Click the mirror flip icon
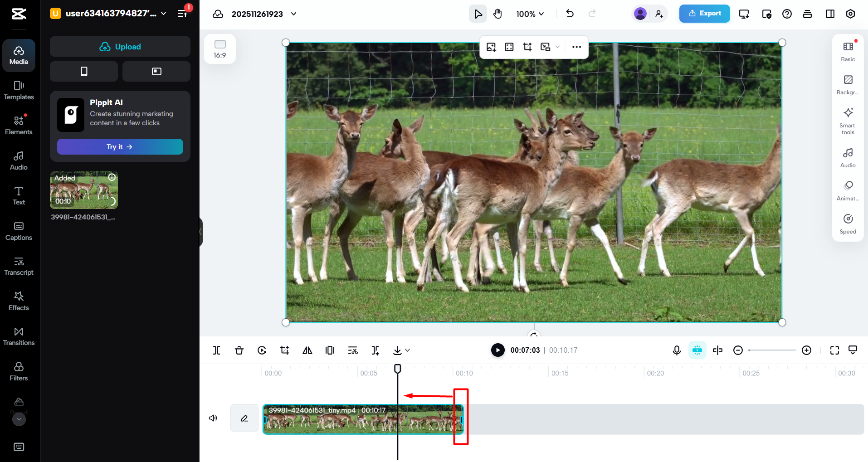Viewport: 868px width, 462px height. [x=307, y=350]
